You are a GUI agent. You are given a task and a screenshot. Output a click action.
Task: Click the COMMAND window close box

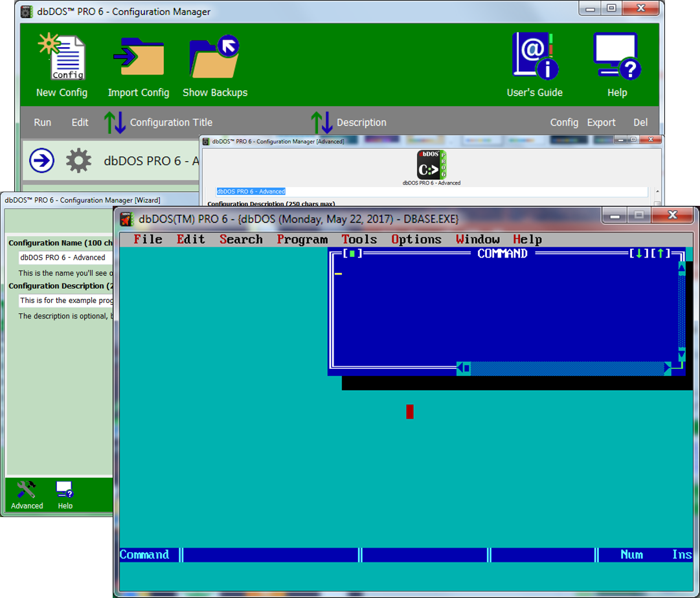pos(352,254)
